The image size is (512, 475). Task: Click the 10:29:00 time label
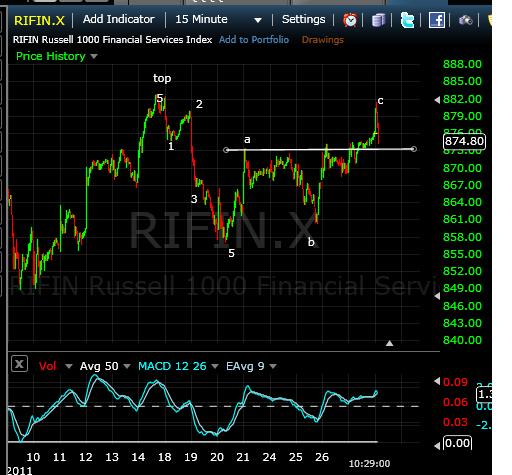pos(369,464)
